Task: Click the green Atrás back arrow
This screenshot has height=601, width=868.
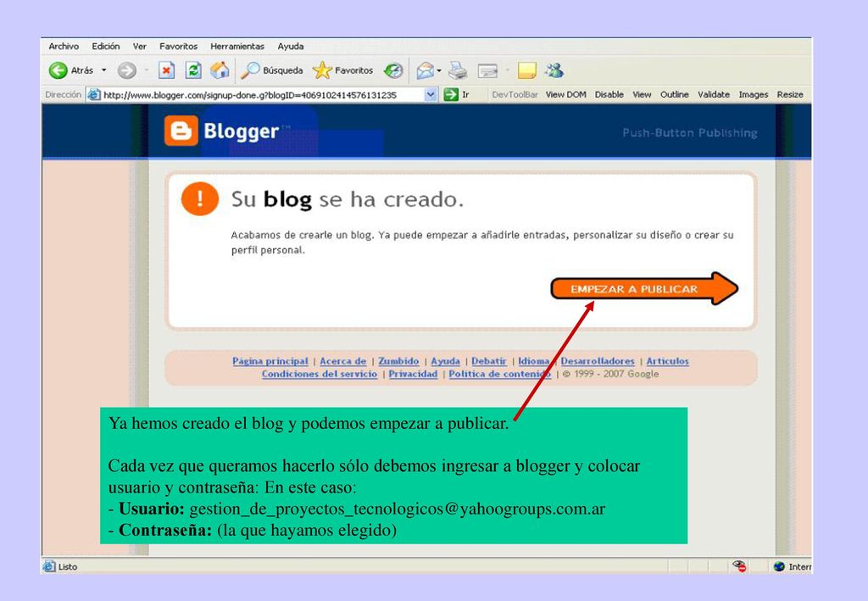Action: tap(58, 70)
